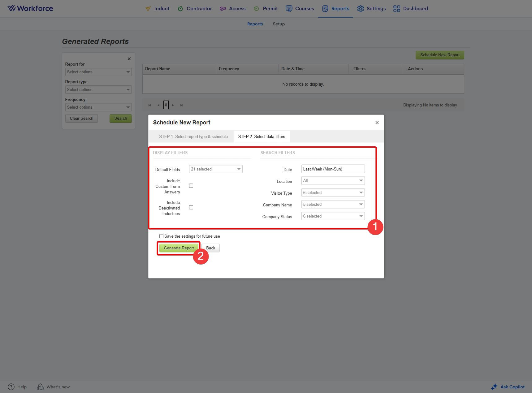Open the Setup submenu tab
Screen dimensions: 532x393
(x=279, y=24)
